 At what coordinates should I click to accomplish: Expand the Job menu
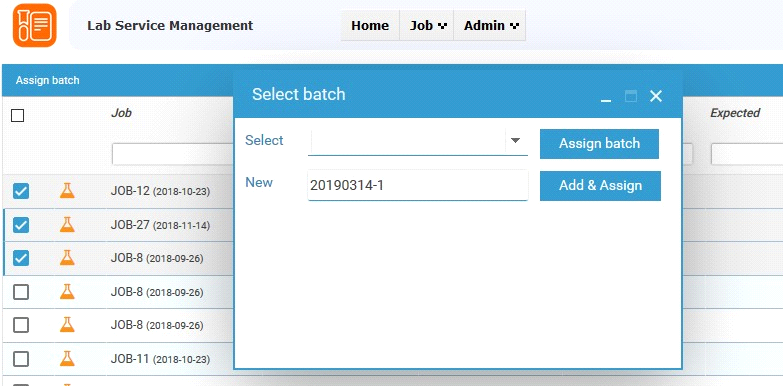(x=428, y=25)
